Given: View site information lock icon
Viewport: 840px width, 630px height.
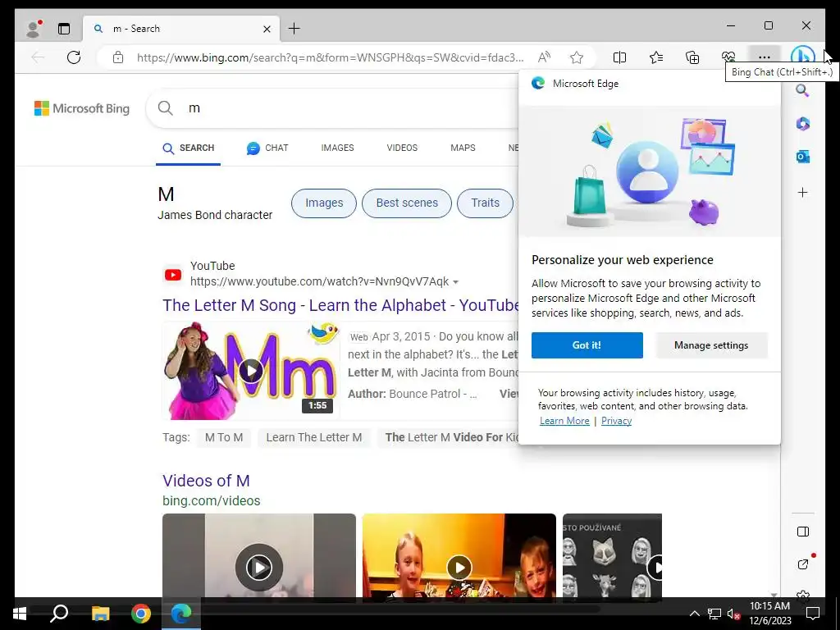Looking at the screenshot, I should coord(118,57).
